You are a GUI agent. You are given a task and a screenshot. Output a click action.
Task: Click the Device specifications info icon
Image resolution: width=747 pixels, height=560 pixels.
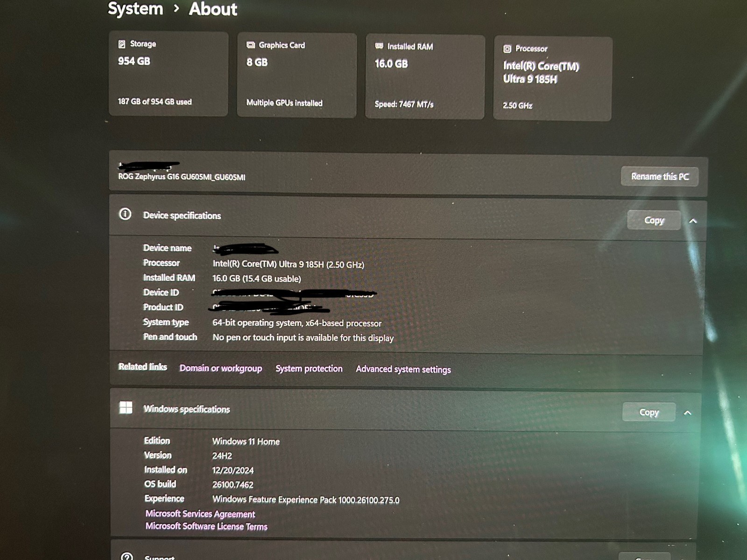click(125, 214)
